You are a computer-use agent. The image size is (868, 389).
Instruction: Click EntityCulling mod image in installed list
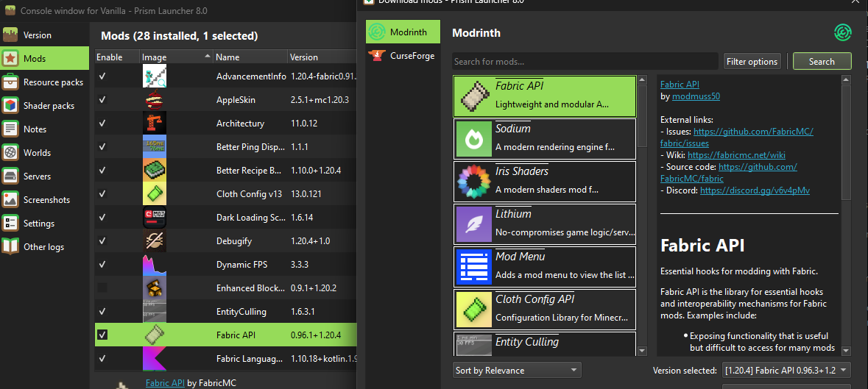(155, 311)
